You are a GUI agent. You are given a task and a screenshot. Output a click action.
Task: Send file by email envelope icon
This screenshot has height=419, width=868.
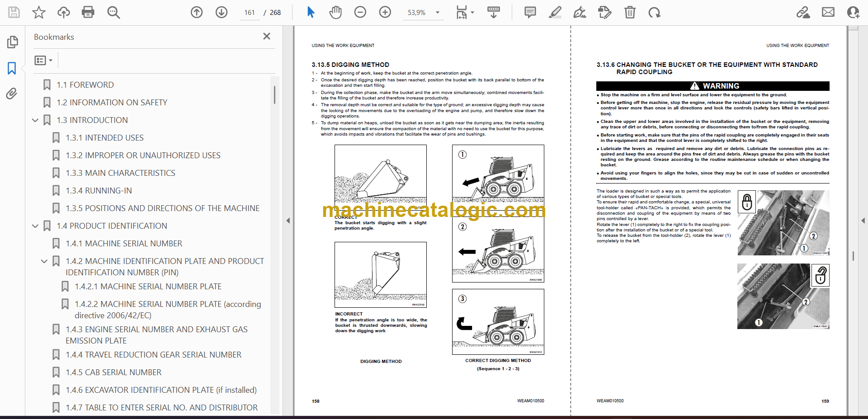coord(828,12)
